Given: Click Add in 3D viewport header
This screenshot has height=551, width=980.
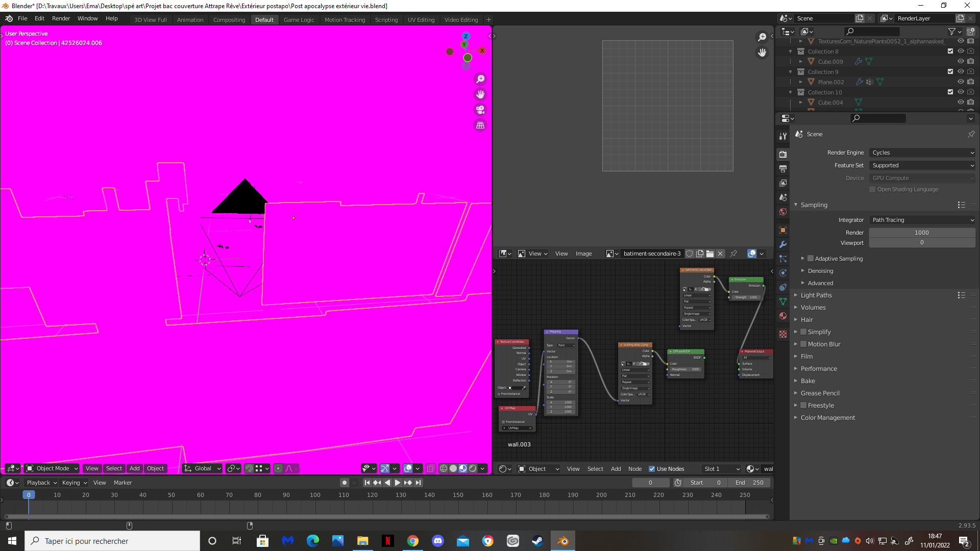Looking at the screenshot, I should [134, 468].
